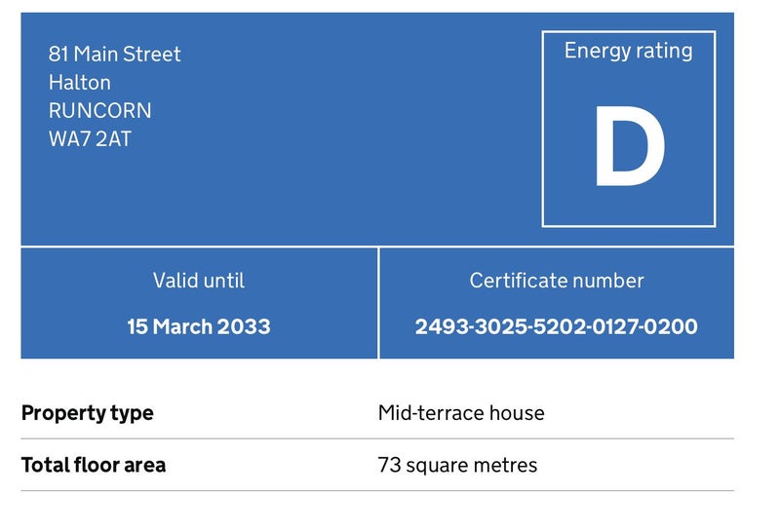The image size is (780, 532).
Task: Select the 81 Main Street address line
Action: pos(114,55)
